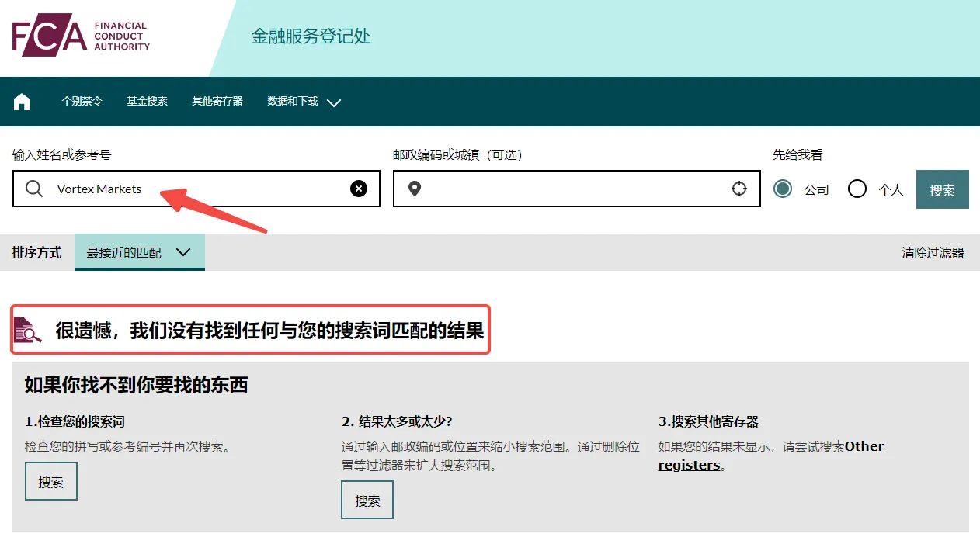Screen dimensions: 980x544
Task: Click 搜索 button under 检查您的搜索词
Action: point(51,481)
